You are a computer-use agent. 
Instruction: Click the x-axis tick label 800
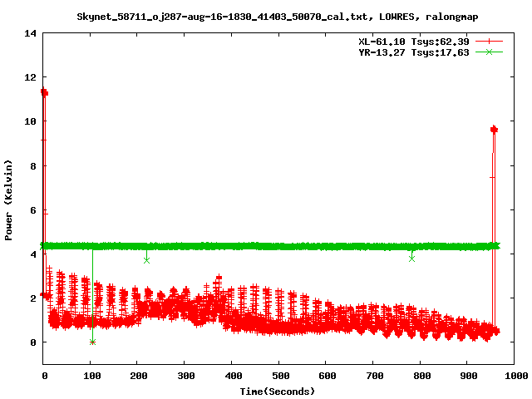(x=422, y=376)
